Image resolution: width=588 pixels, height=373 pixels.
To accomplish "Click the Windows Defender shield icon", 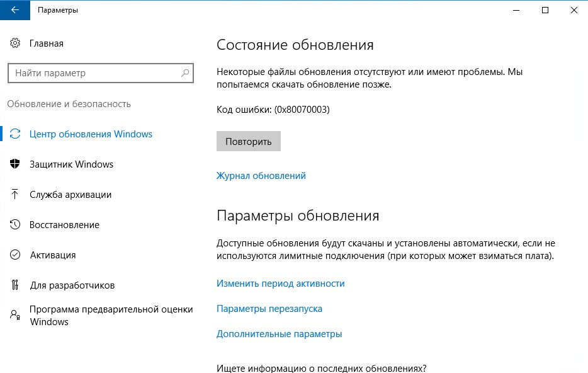I will point(15,164).
